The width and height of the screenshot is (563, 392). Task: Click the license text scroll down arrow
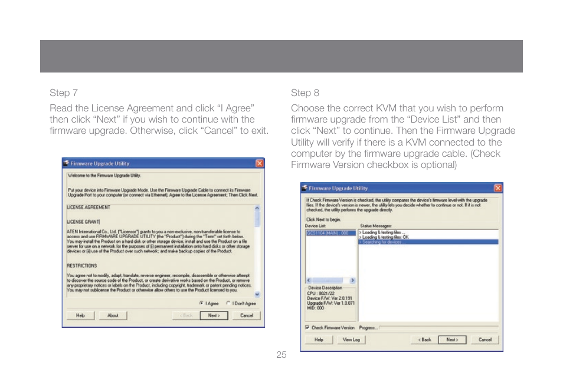click(257, 295)
